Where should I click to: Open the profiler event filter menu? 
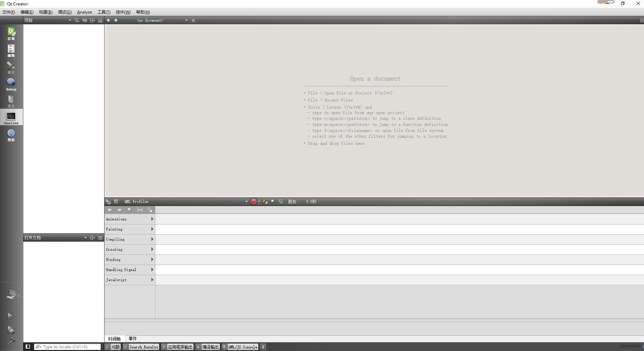tap(281, 201)
